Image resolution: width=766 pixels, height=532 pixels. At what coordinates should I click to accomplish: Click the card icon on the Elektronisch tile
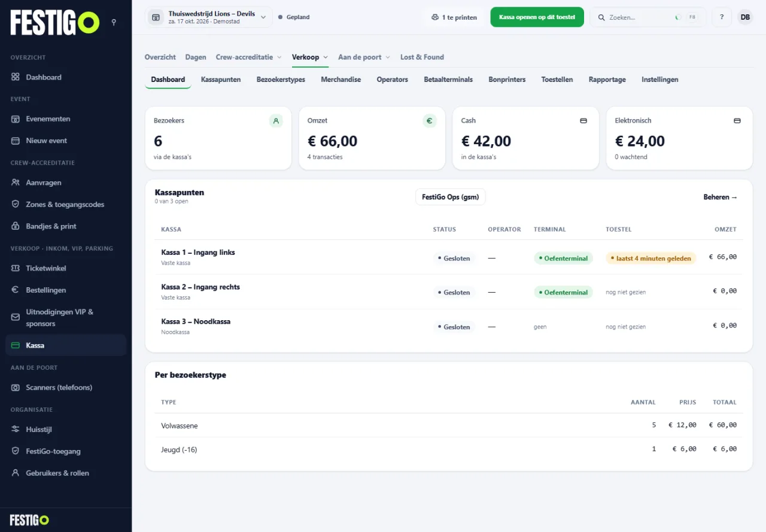(x=737, y=121)
